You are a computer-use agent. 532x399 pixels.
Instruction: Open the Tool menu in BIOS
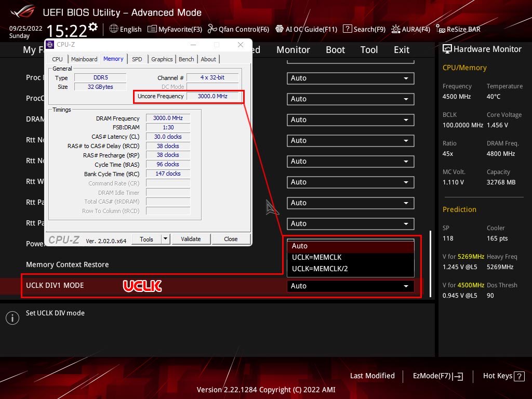tap(369, 50)
